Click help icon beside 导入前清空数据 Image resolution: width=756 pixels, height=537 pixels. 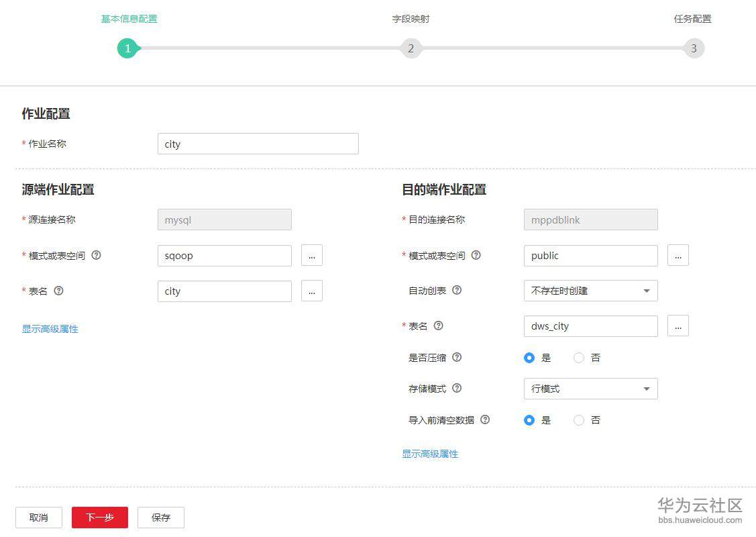tap(485, 420)
